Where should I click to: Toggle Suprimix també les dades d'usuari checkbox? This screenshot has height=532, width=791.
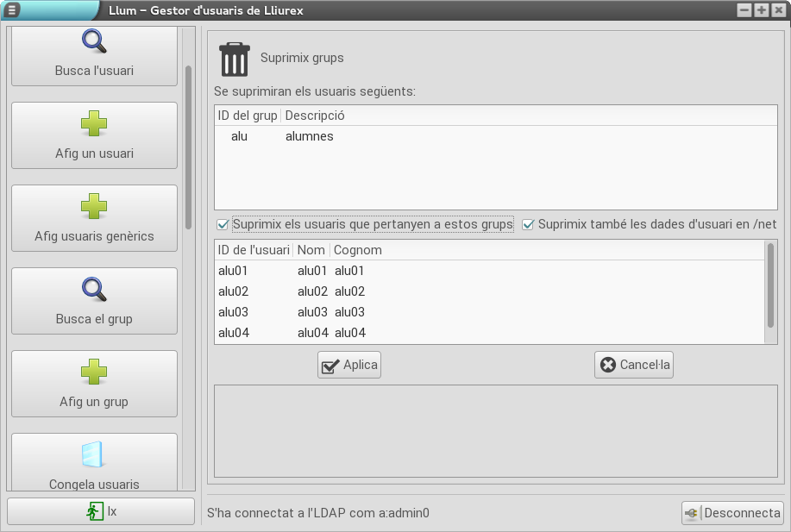pyautogui.click(x=528, y=224)
